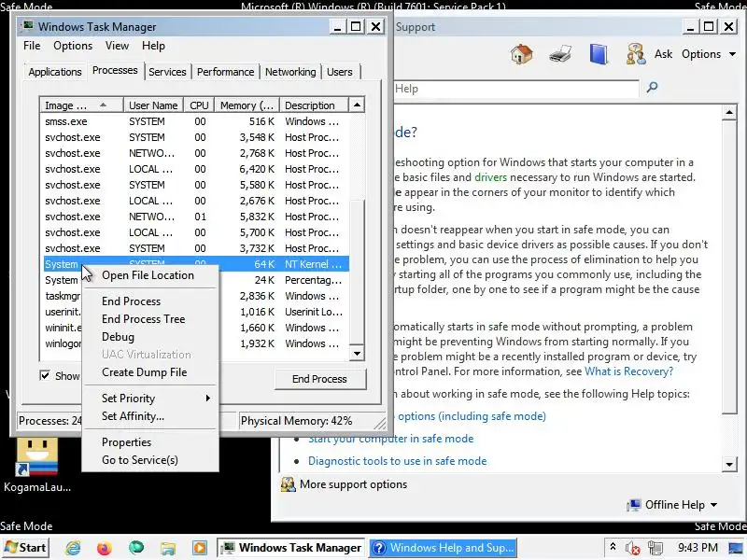The height and width of the screenshot is (560, 747).
Task: Sort by the User Name column header
Action: (x=153, y=105)
